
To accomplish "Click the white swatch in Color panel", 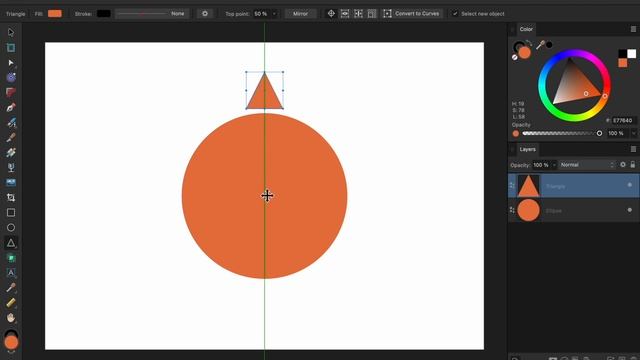I will tap(631, 53).
